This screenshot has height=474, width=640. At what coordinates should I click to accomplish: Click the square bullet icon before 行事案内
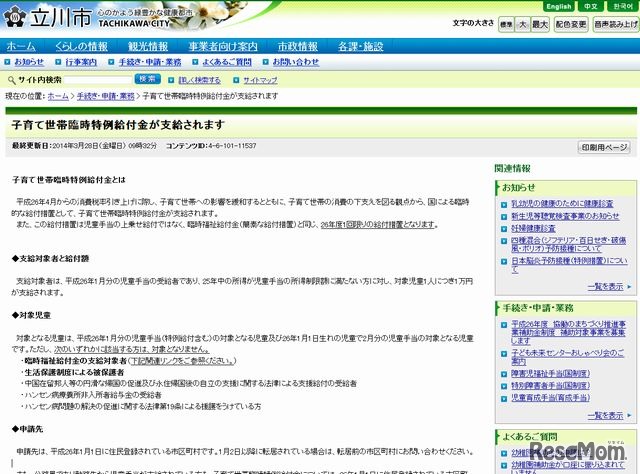click(x=58, y=62)
